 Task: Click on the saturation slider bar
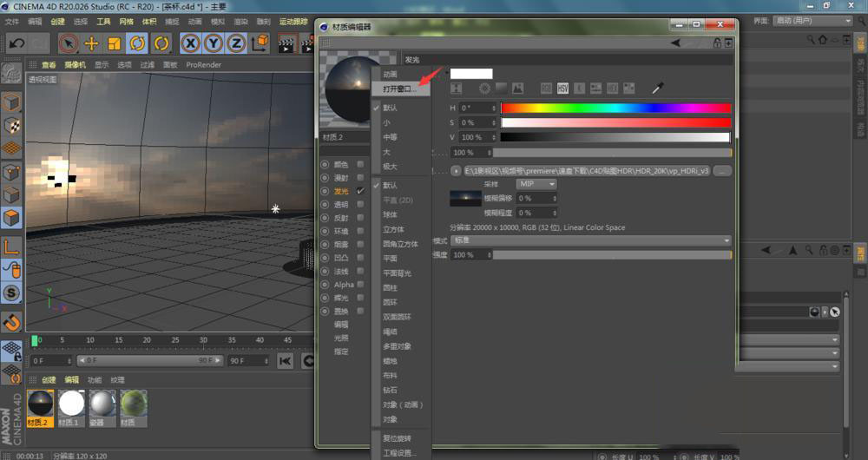615,122
